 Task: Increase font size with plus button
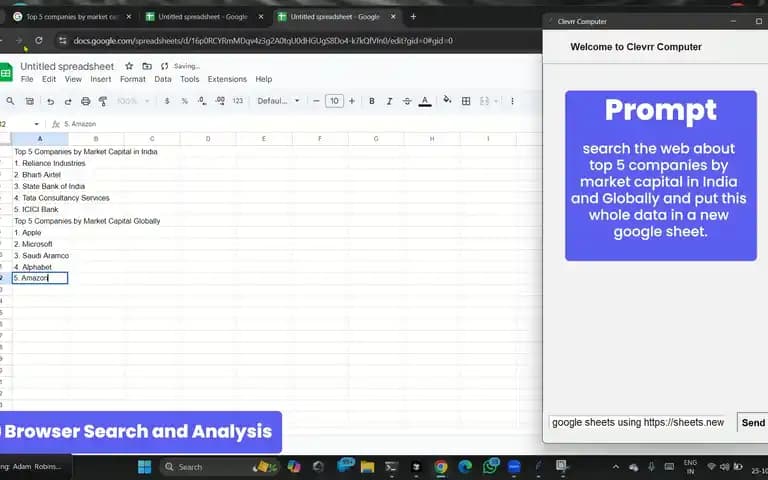352,101
